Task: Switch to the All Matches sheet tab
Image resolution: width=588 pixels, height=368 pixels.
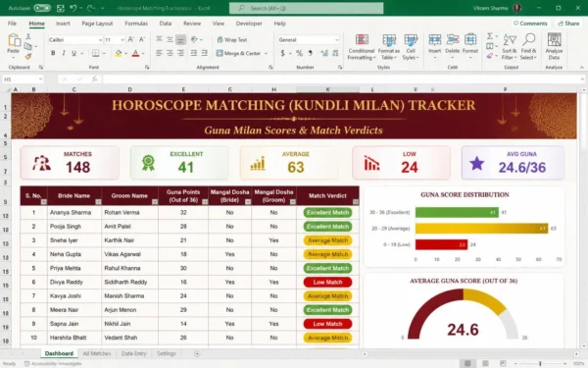Action: (97, 353)
